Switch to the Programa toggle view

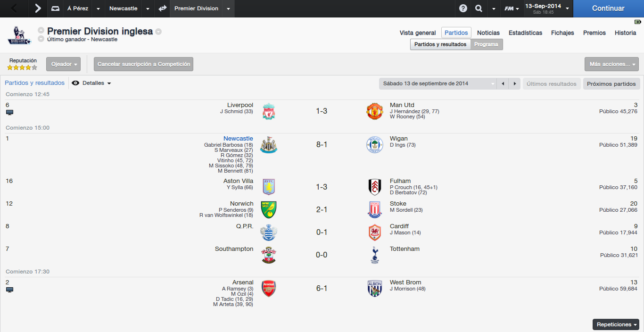click(486, 44)
